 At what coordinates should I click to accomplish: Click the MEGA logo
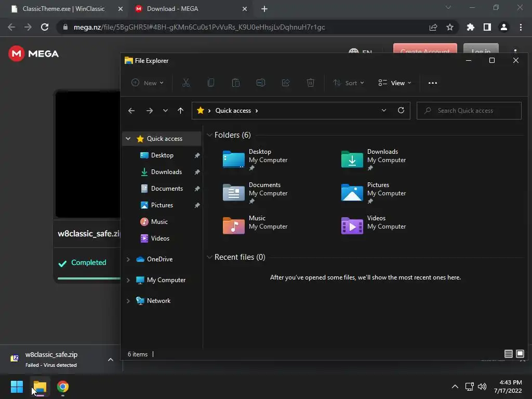[x=33, y=54]
